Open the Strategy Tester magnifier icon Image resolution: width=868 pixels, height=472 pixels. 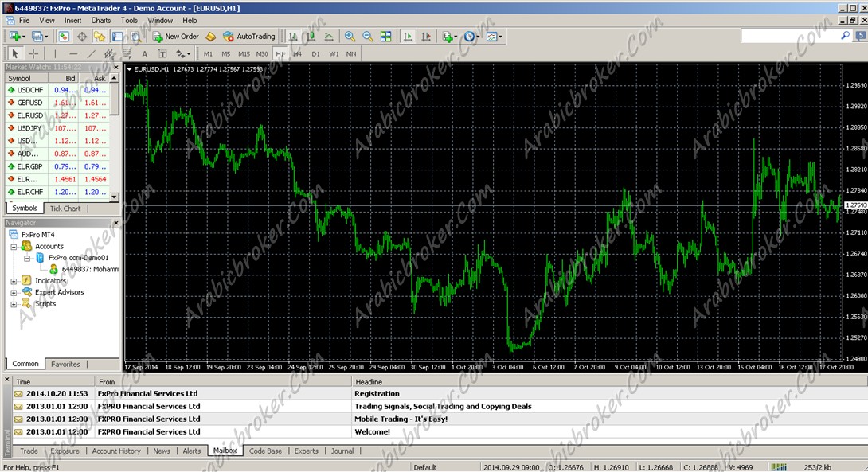click(x=135, y=37)
